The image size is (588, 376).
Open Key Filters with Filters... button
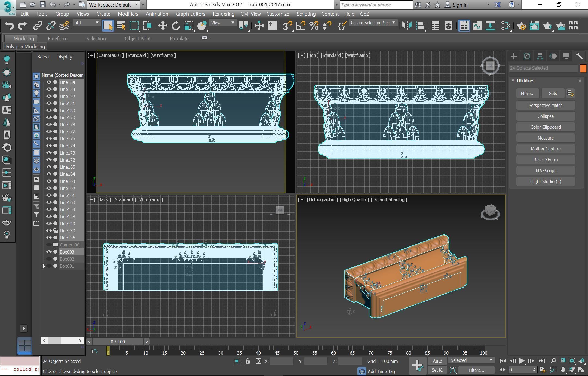point(476,370)
